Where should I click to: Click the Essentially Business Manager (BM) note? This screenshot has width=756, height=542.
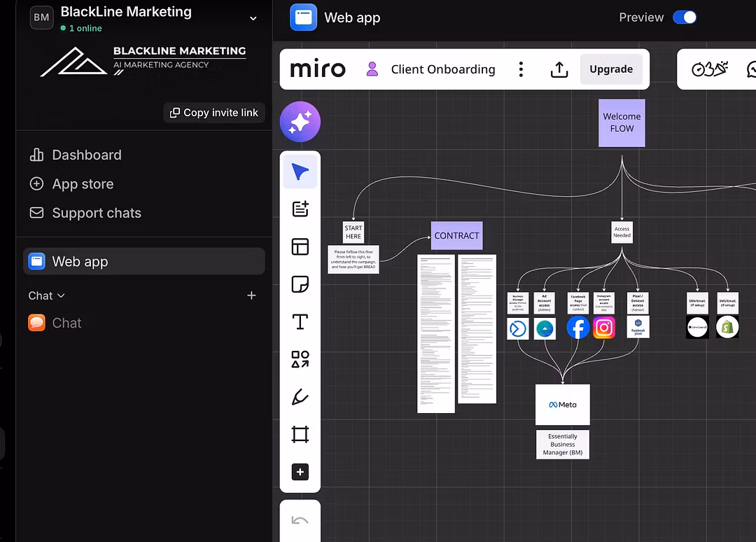[x=563, y=444]
